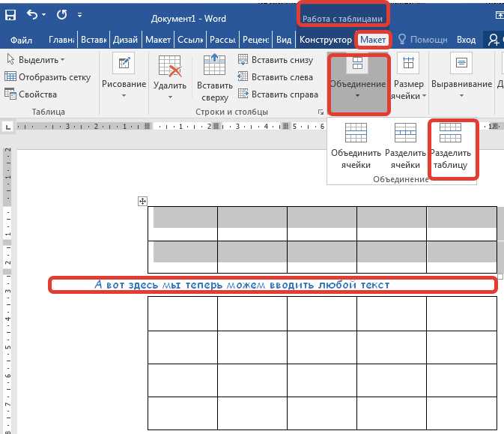Toggle Отобразить сетку gridlines
Image resolution: width=504 pixels, height=434 pixels.
48,77
